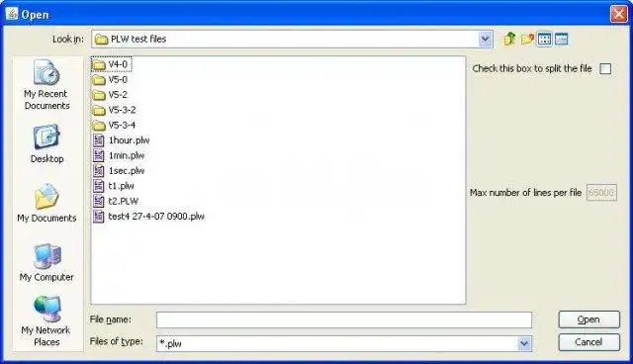Open My Network Places
The width and height of the screenshot is (633, 364).
click(x=46, y=321)
